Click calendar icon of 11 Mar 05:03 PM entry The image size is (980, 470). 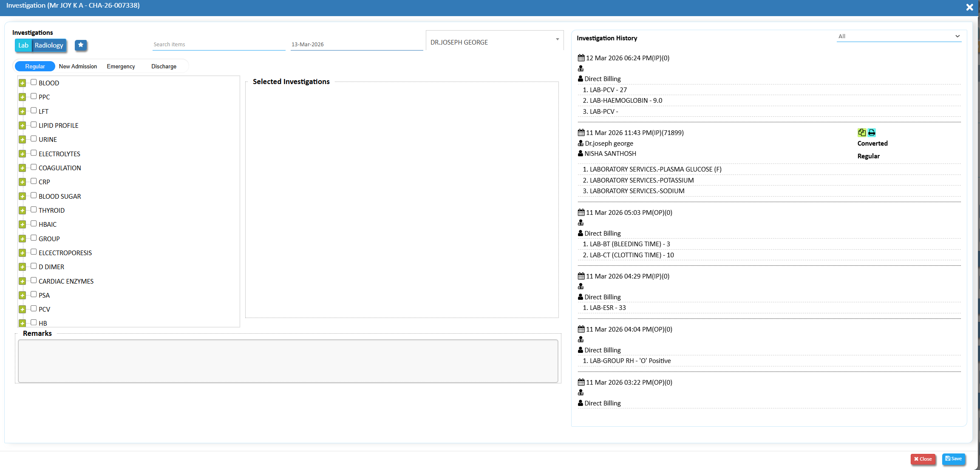[x=581, y=213]
